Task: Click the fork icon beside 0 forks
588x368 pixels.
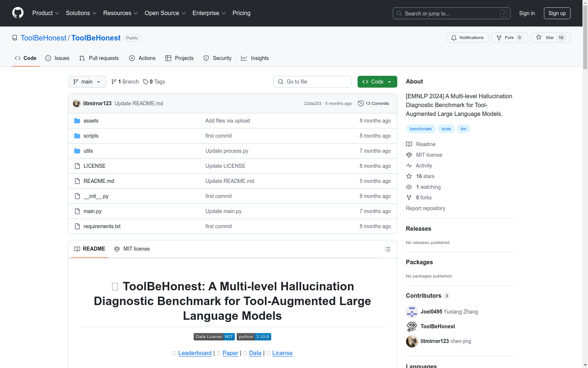Action: pyautogui.click(x=409, y=198)
